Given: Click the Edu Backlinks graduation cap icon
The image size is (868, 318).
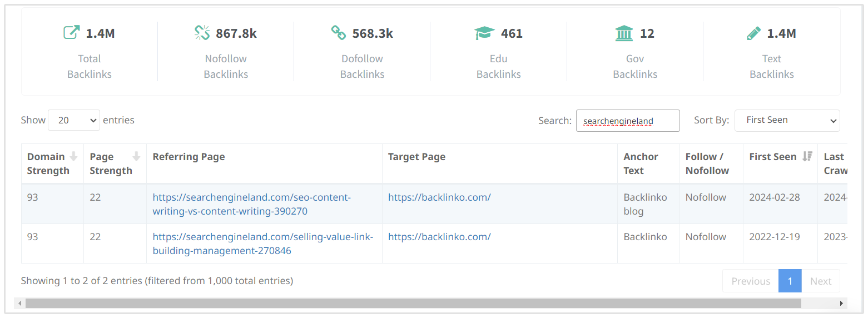Looking at the screenshot, I should pos(484,33).
